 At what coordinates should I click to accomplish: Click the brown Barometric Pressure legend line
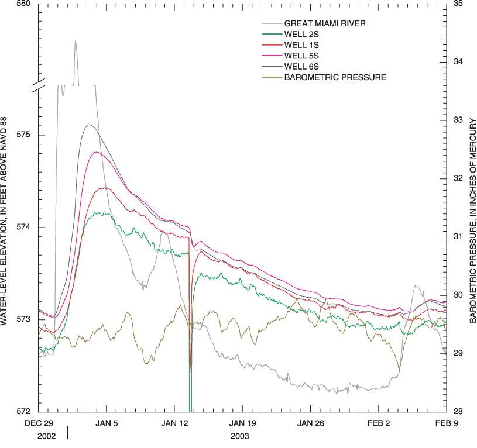coord(270,77)
